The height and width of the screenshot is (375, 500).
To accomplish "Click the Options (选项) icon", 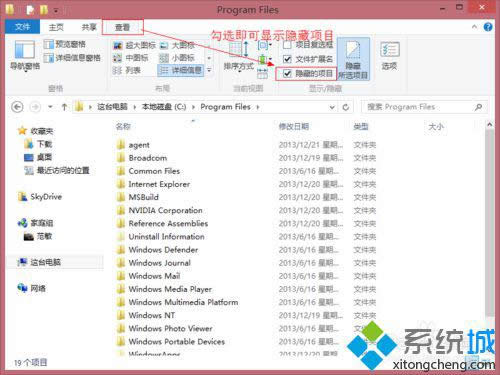I will 389,56.
